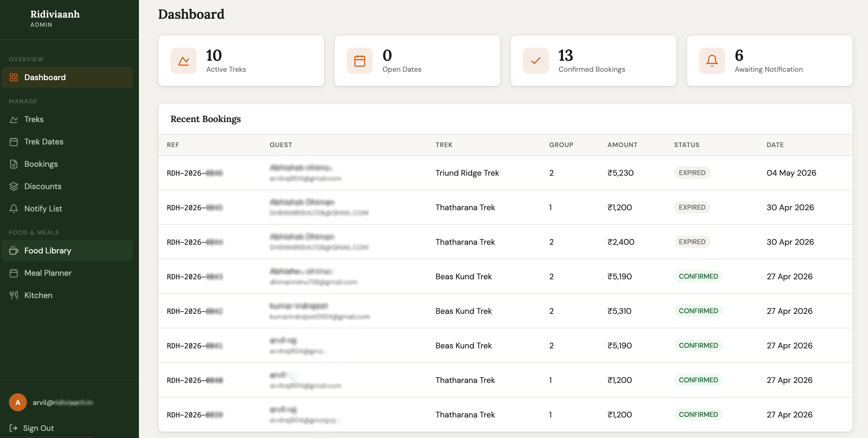The height and width of the screenshot is (438, 868).
Task: Click the Discounts layers icon
Action: tap(14, 186)
